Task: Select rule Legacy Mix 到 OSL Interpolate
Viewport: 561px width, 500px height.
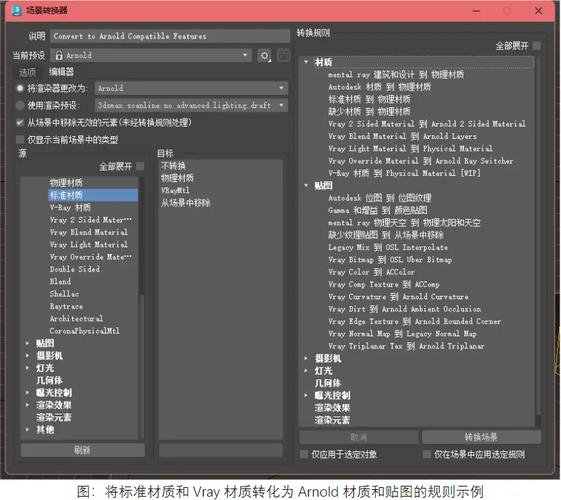Action: (x=388, y=247)
